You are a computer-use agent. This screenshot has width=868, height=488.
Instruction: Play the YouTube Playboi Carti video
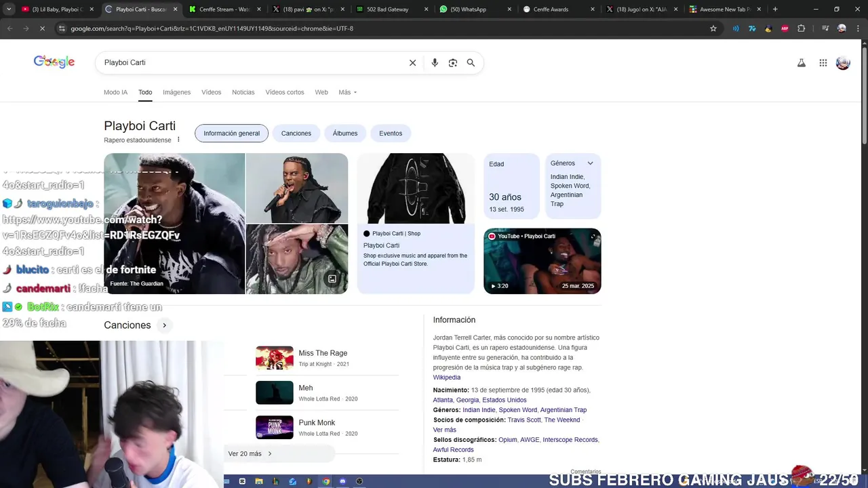(542, 261)
